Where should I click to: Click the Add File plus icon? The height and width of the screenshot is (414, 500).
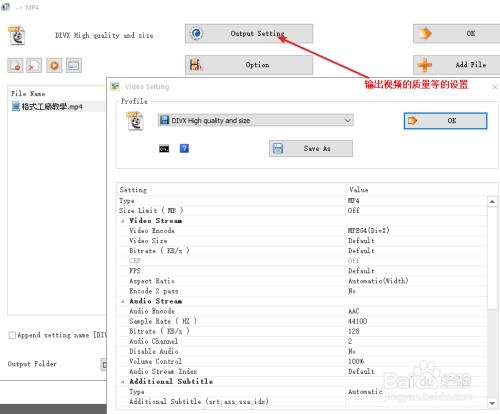pos(425,65)
